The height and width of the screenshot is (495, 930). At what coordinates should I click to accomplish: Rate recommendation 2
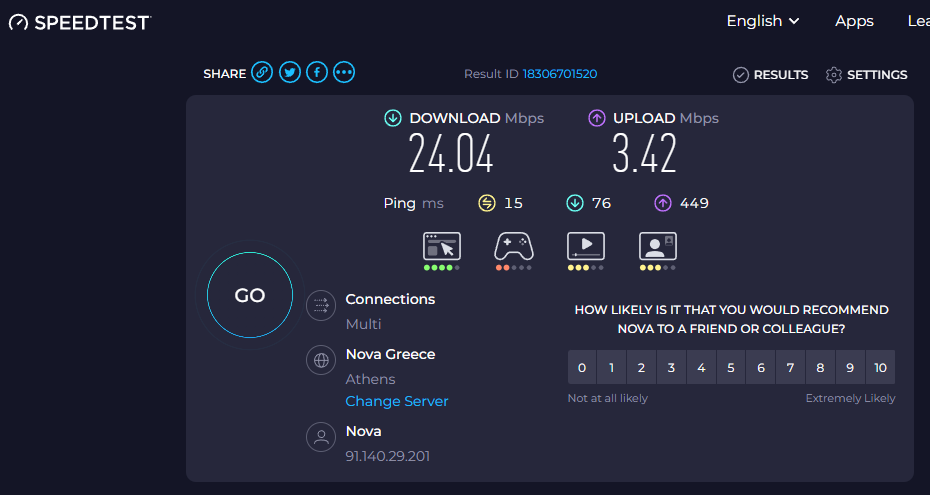point(641,368)
